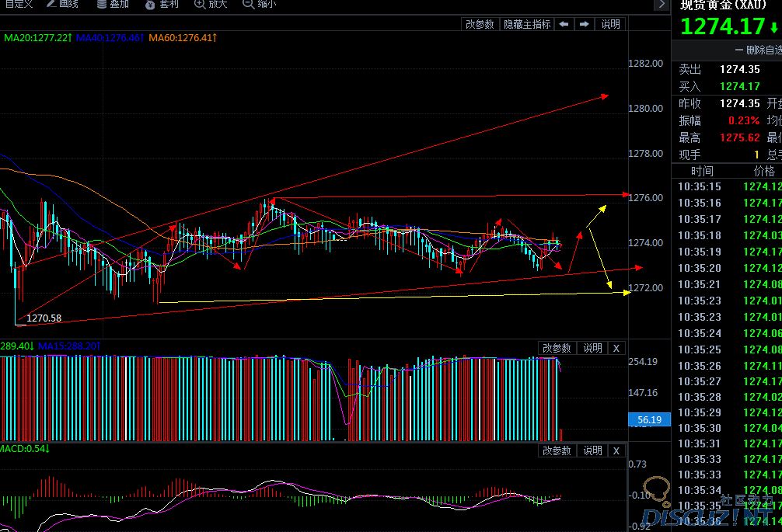The width and height of the screenshot is (782, 532).
Task: Open 说明 in the main chart header
Action: (x=611, y=24)
